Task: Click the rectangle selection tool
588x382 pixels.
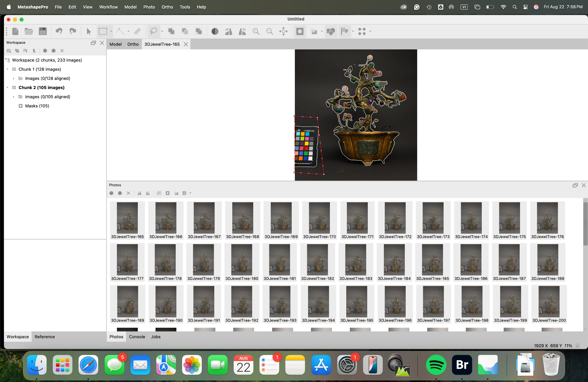Action: pyautogui.click(x=103, y=31)
